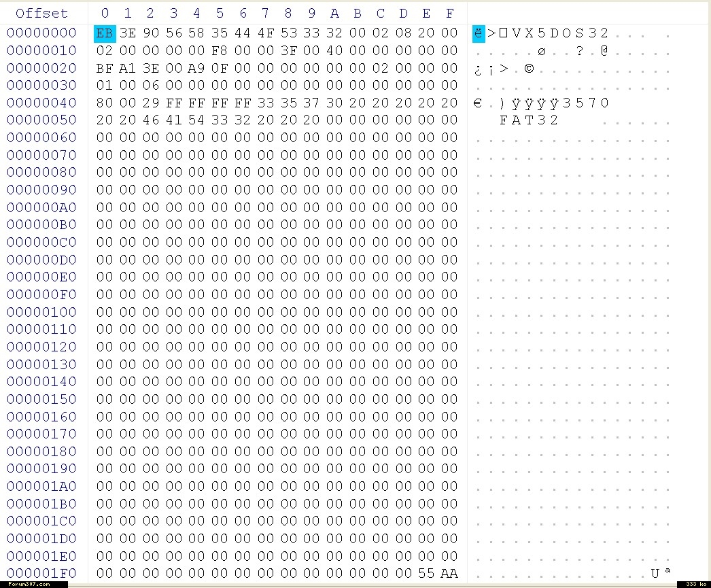The height and width of the screenshot is (588, 711).
Task: Click the @ character in the text column
Action: point(604,51)
